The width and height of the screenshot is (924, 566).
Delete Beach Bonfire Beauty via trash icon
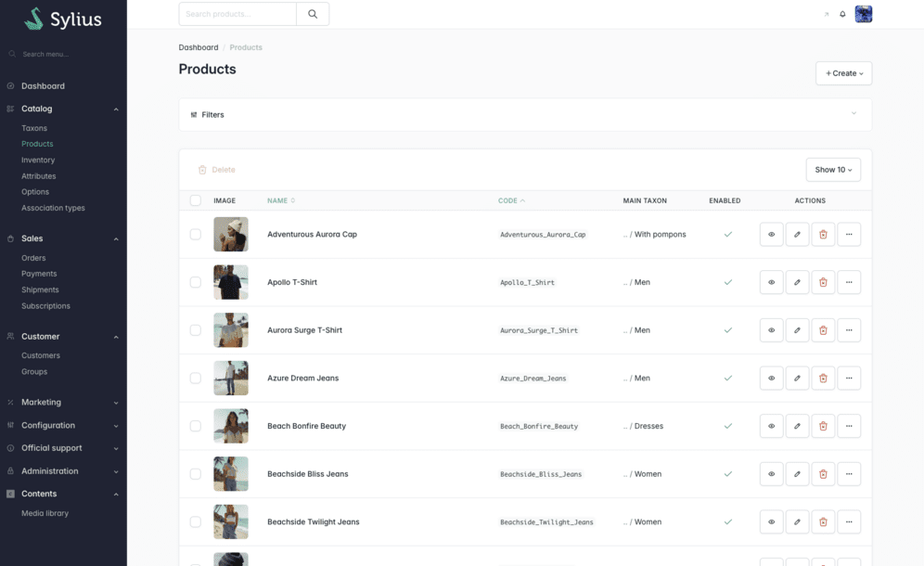[x=823, y=426]
